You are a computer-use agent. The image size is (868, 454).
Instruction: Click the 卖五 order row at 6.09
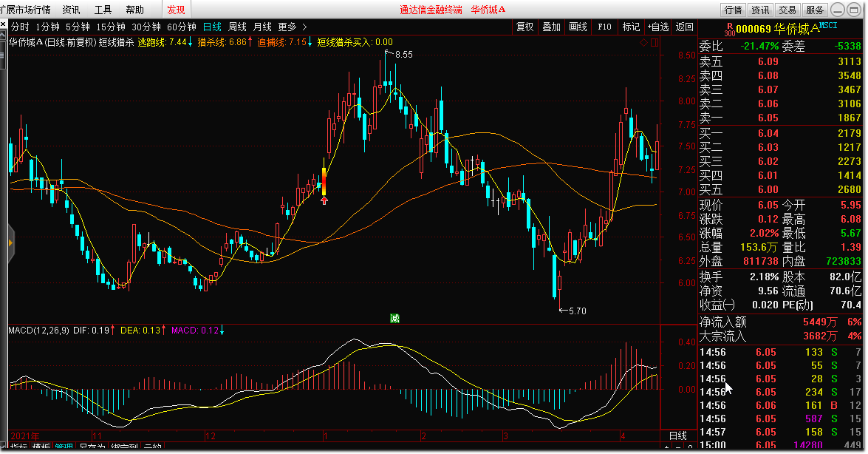[781, 61]
